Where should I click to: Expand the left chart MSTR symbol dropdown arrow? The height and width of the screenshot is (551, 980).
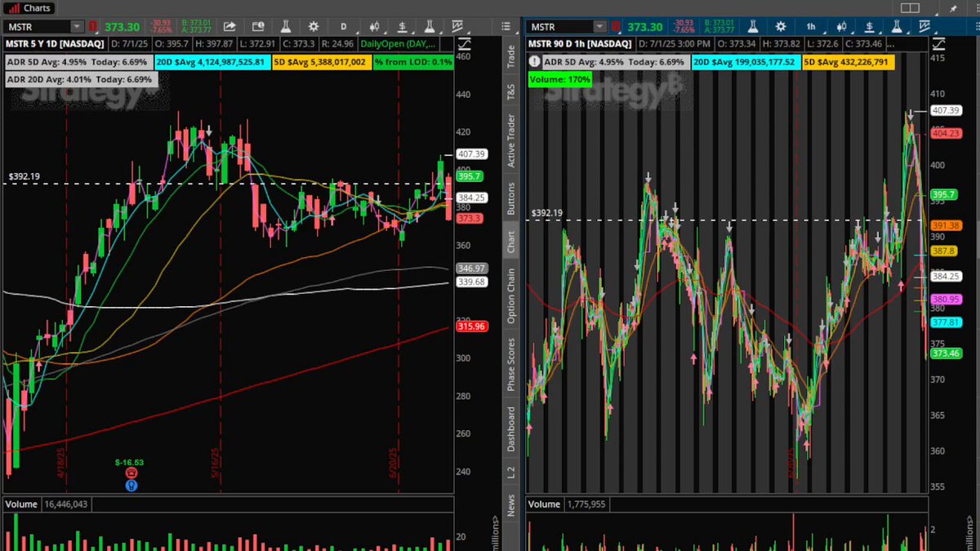pos(76,26)
